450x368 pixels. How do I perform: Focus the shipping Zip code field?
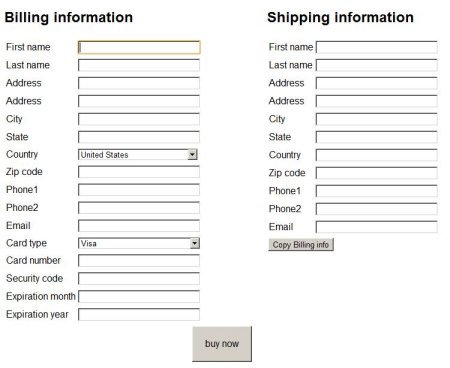tap(377, 173)
